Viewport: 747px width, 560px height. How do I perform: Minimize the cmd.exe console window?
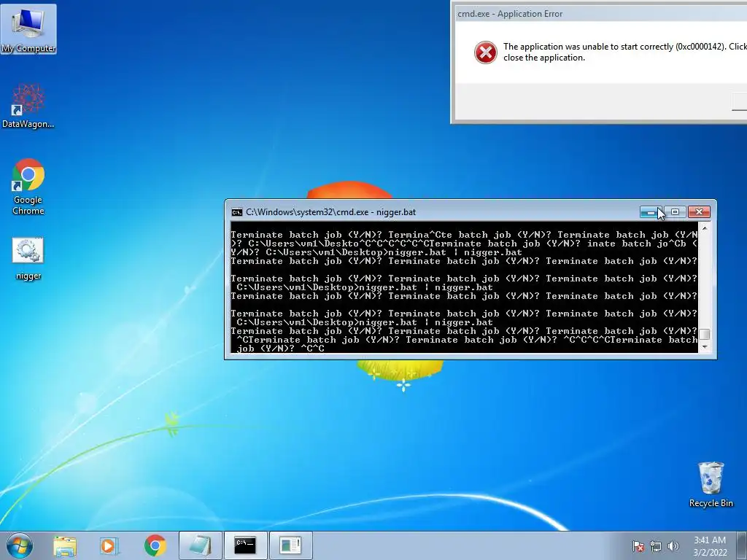(x=651, y=212)
